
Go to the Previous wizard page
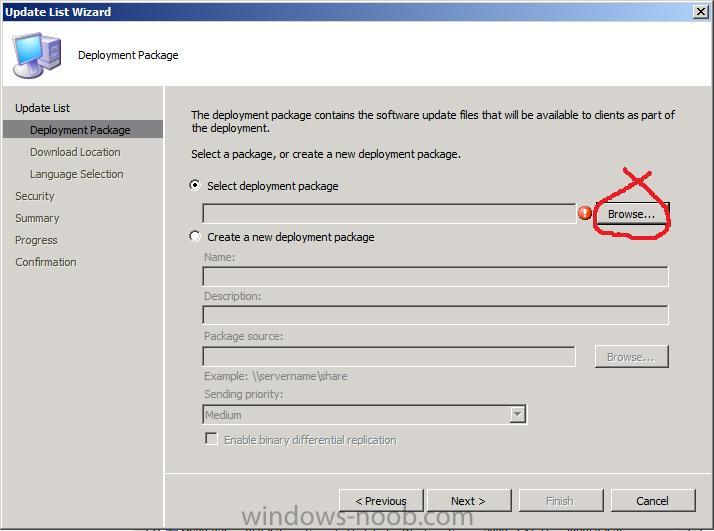(381, 501)
